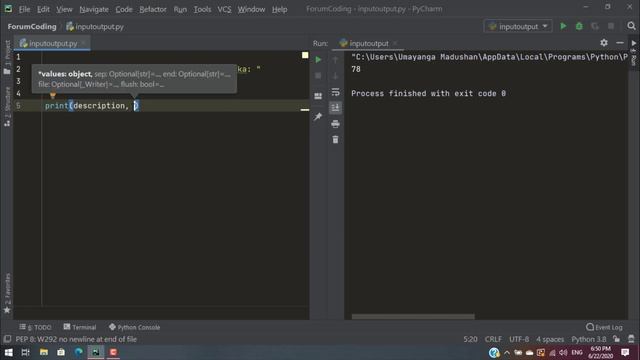
Task: Click code line print(description,
Action: tap(92, 106)
